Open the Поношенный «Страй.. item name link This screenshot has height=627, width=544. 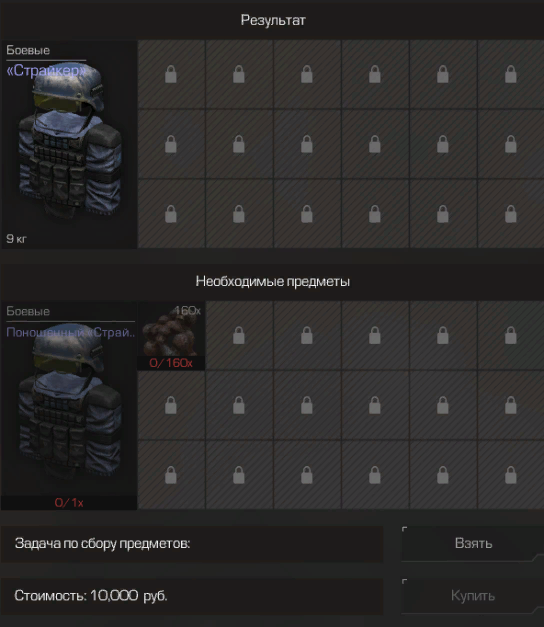pos(71,332)
